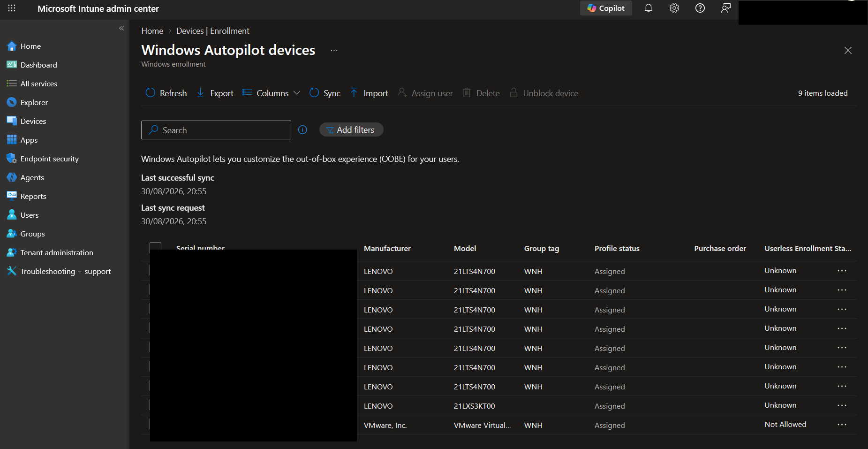
Task: Open Copilot in the header
Action: click(x=606, y=8)
